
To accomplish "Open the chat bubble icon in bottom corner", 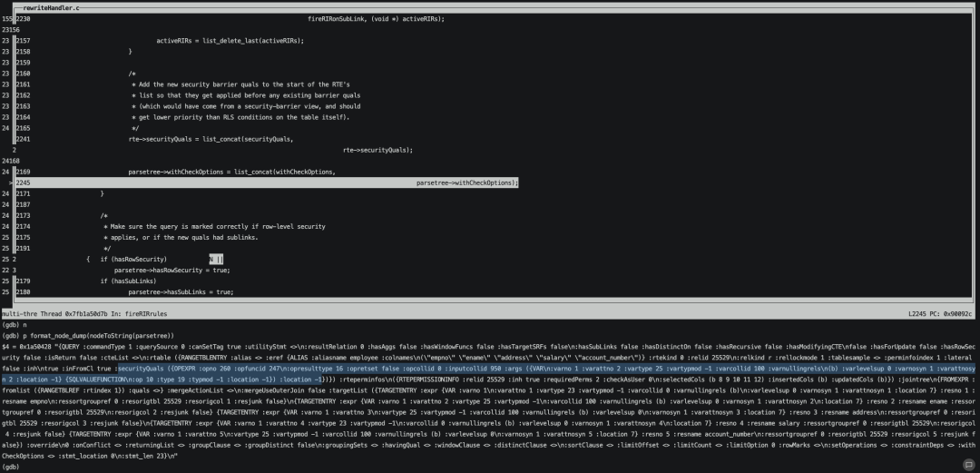I will pyautogui.click(x=967, y=464).
